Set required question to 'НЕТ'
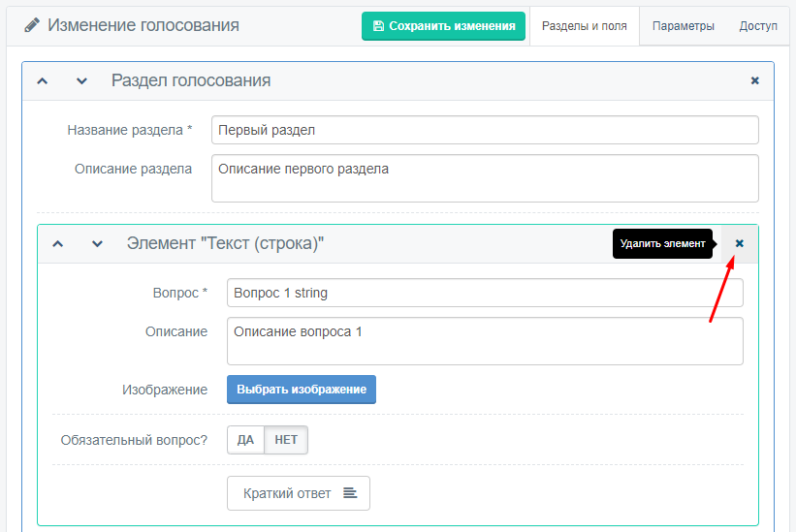The image size is (796, 532). (x=286, y=440)
